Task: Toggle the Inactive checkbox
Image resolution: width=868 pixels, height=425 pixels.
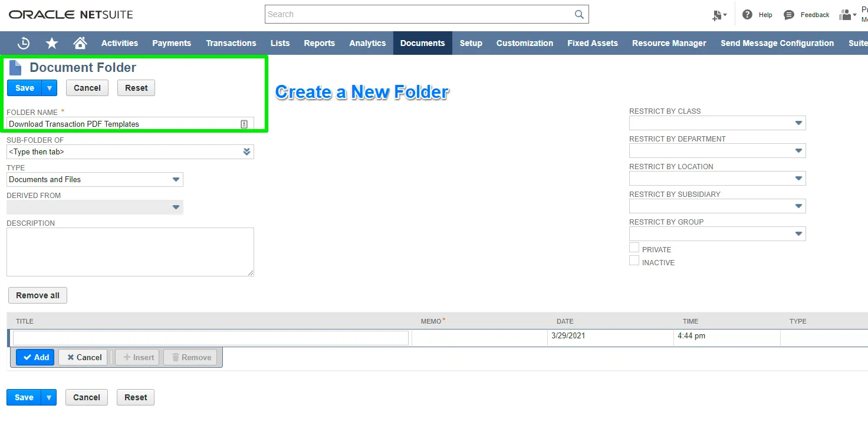Action: point(634,261)
